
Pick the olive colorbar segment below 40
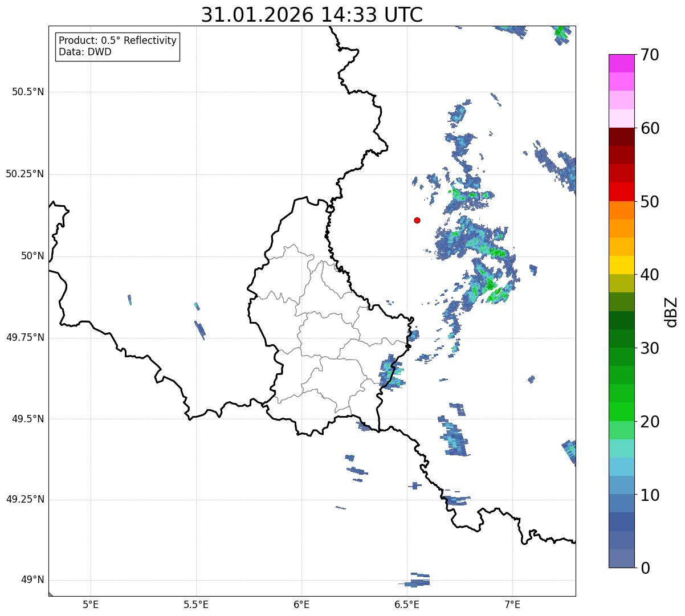click(x=621, y=283)
